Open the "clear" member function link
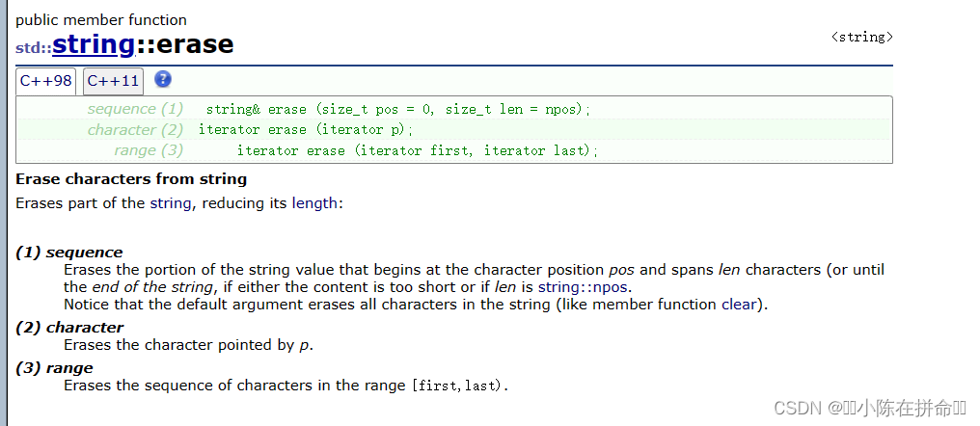Image resolution: width=980 pixels, height=426 pixels. tap(739, 305)
